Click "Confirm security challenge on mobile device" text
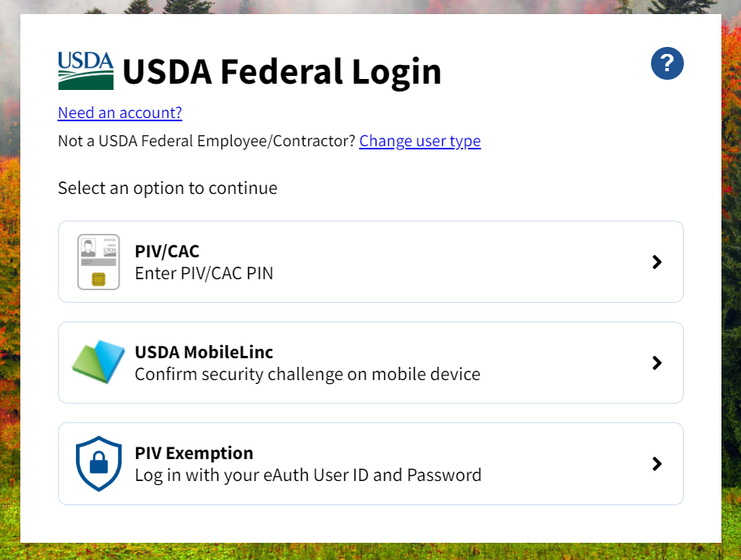This screenshot has height=560, width=741. point(307,374)
